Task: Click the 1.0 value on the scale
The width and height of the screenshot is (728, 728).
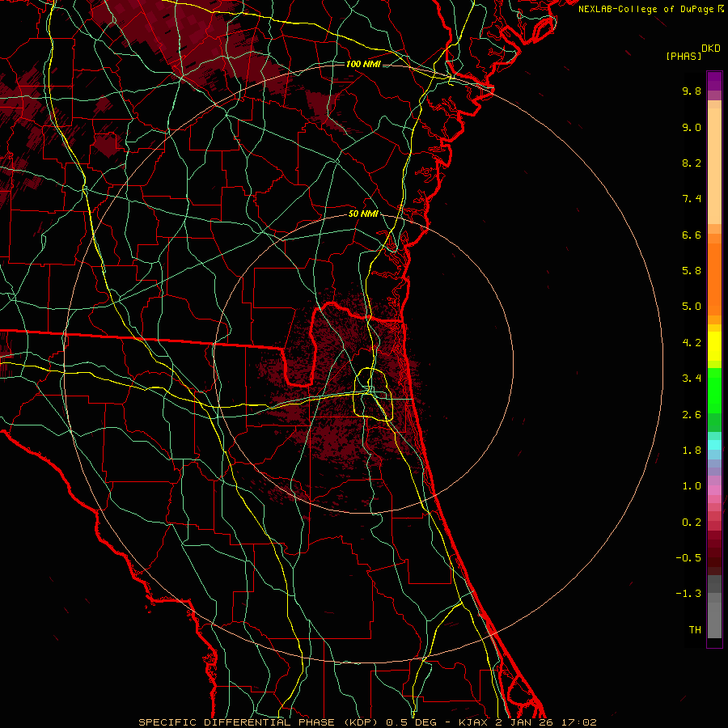Action: (x=692, y=486)
